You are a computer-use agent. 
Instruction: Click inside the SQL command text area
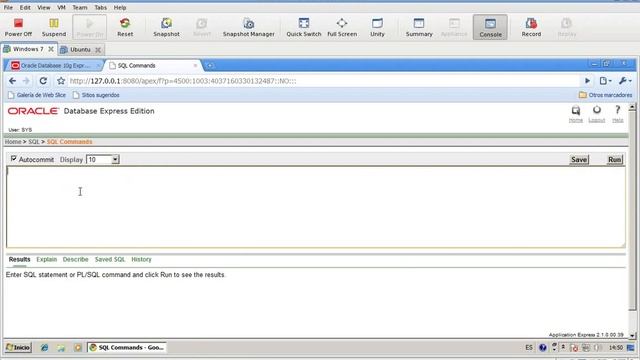pos(316,207)
